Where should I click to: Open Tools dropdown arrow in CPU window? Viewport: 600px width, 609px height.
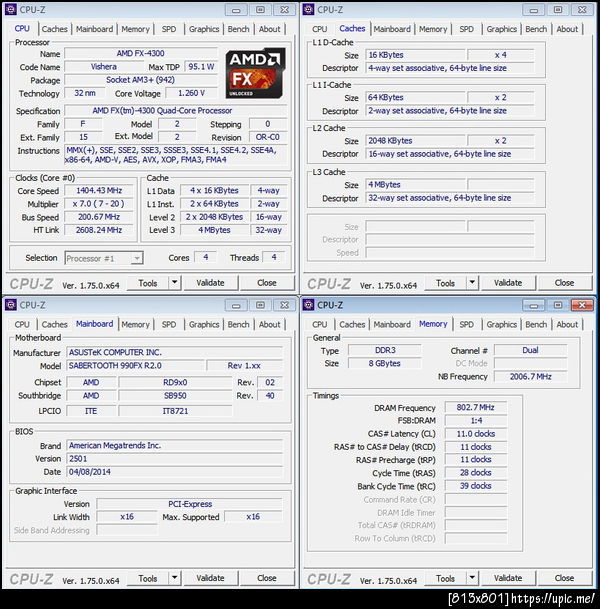(x=175, y=283)
